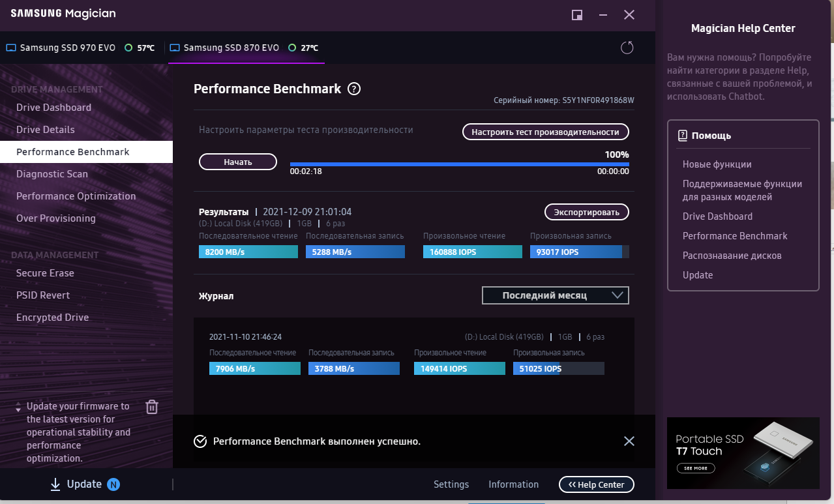Select Performance Benchmark in sidebar
Image resolution: width=834 pixels, height=504 pixels.
point(86,152)
